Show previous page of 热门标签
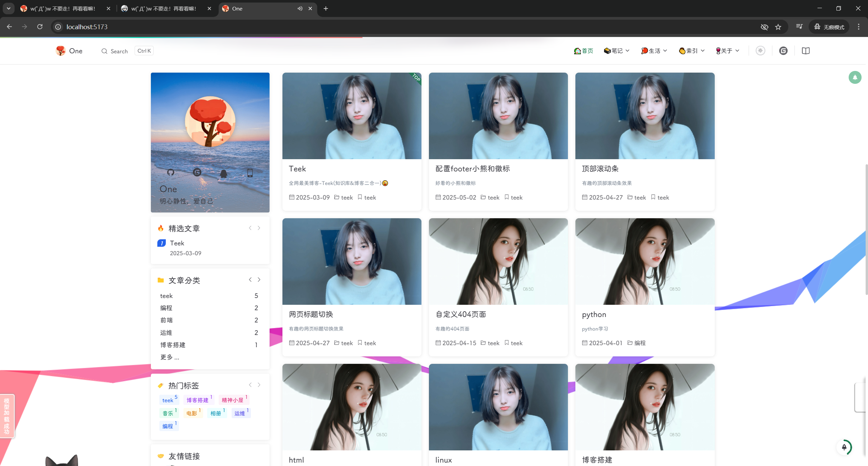This screenshot has height=466, width=868. (x=250, y=385)
